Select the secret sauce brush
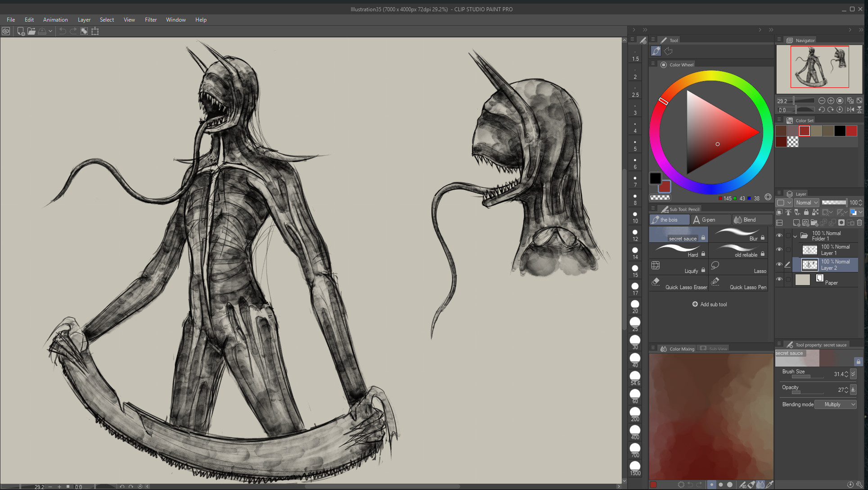This screenshot has height=490, width=868. coord(678,235)
